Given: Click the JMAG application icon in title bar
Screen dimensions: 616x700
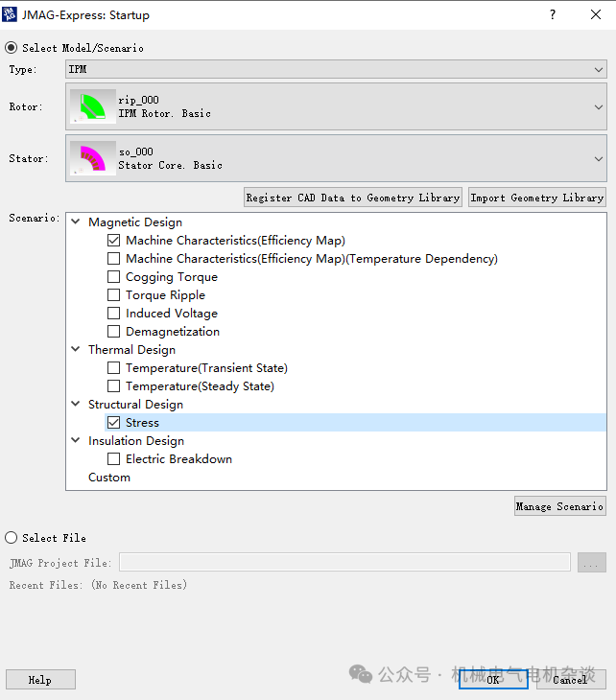Looking at the screenshot, I should coord(10,14).
